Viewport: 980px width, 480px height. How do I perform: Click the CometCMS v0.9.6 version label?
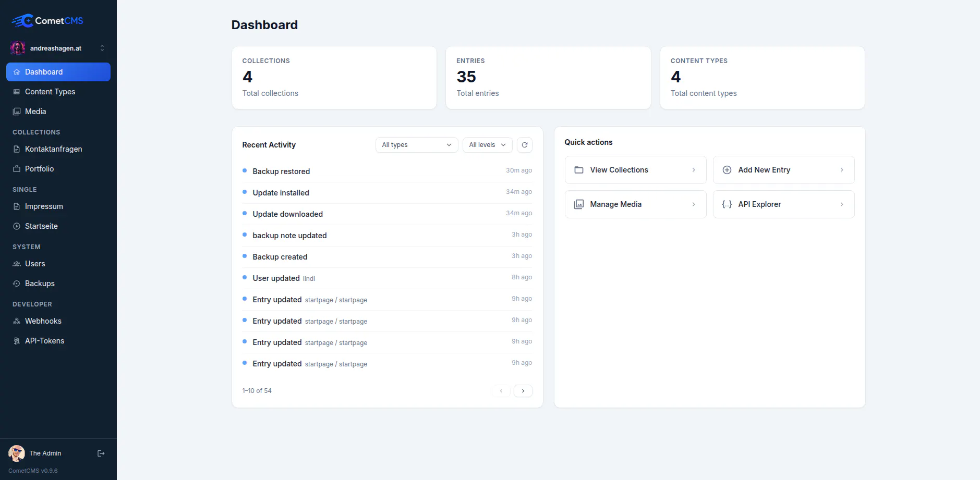33,471
